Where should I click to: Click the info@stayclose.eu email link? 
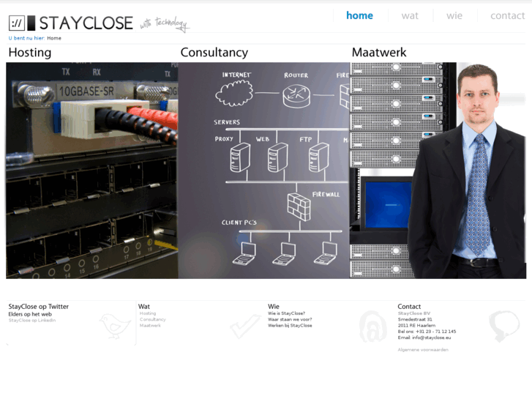click(432, 338)
